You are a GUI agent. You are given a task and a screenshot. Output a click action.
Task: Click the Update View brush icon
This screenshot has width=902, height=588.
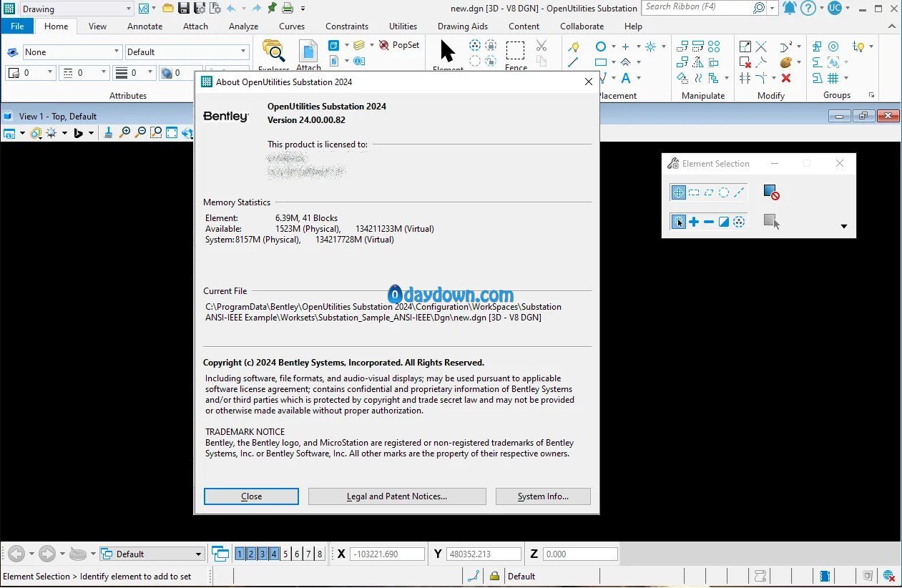point(109,132)
